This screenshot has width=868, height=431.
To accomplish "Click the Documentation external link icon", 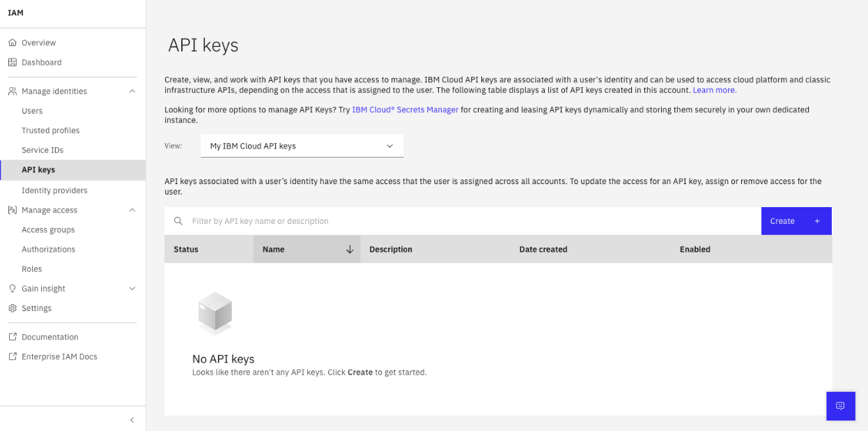I will (11, 336).
